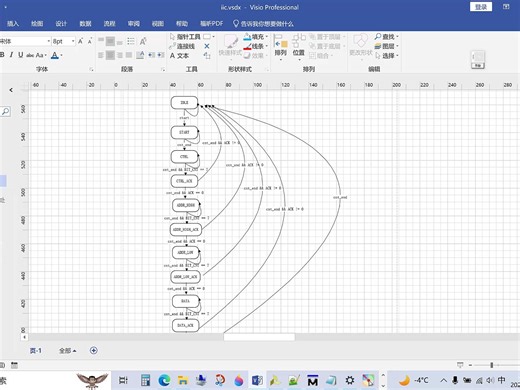The height and width of the screenshot is (390, 520).
Task: Select the Text tool (文本)
Action: (x=179, y=56)
